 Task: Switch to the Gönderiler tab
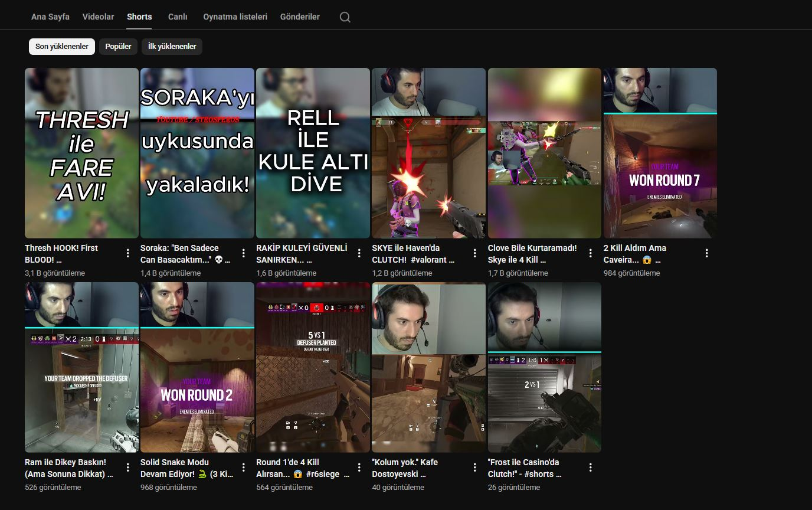tap(300, 17)
